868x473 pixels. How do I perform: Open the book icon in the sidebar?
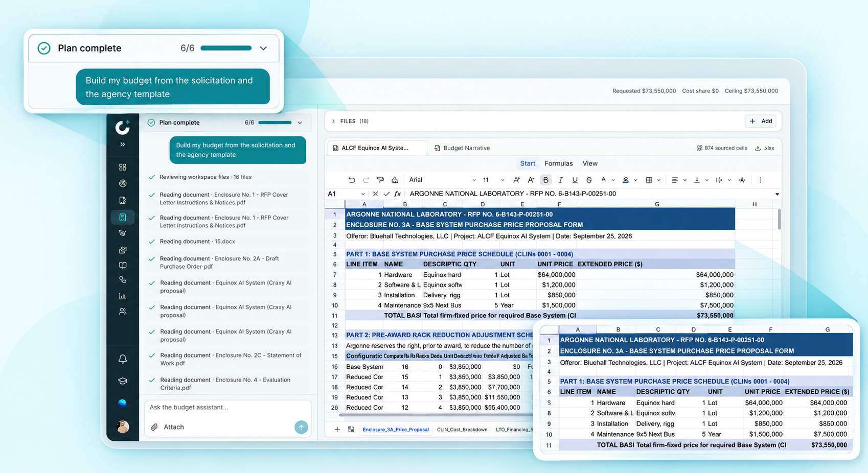[123, 265]
